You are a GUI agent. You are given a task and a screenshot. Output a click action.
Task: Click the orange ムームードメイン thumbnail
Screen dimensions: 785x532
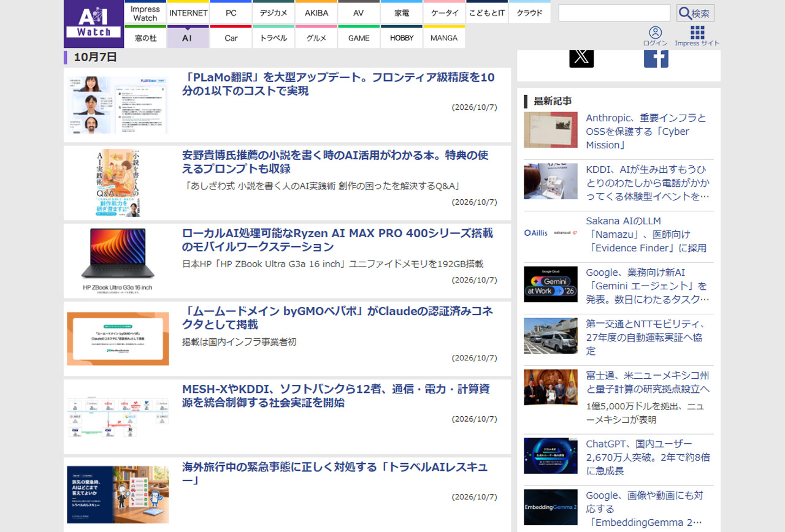117,339
